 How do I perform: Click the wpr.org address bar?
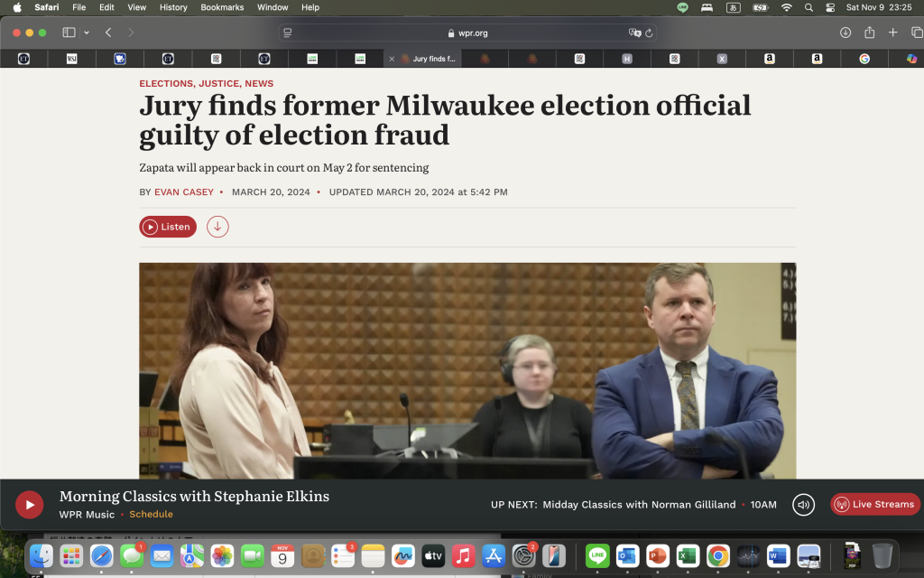tap(467, 33)
